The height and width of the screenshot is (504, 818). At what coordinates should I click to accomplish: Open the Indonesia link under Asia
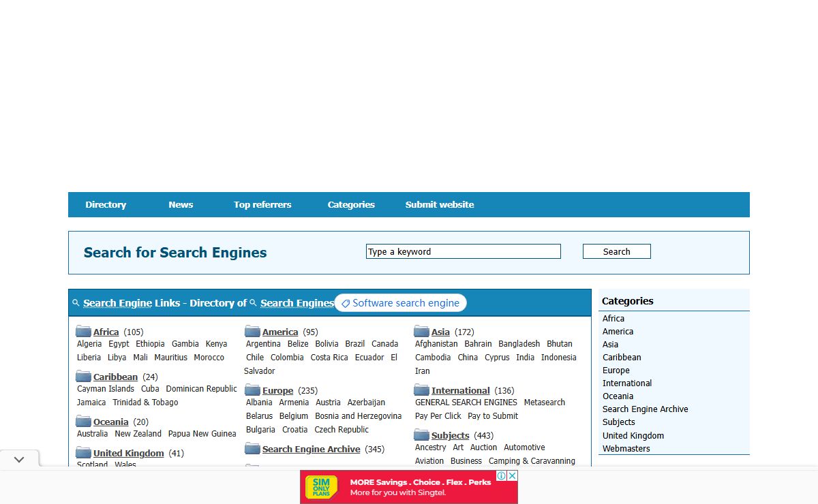(x=559, y=358)
